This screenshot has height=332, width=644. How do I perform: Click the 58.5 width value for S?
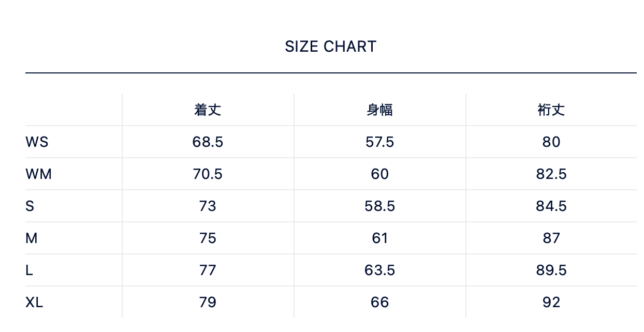point(379,206)
